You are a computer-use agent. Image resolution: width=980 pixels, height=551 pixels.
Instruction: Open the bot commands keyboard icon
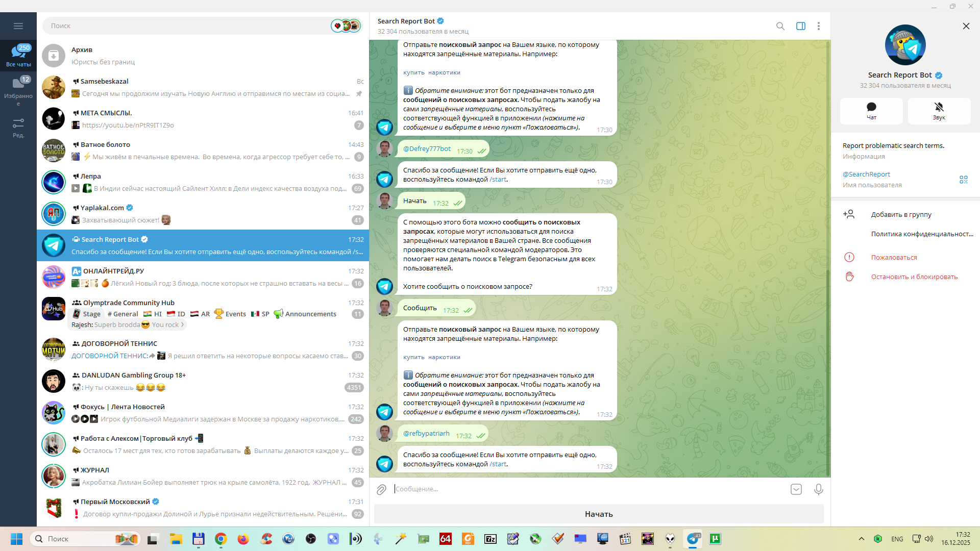pyautogui.click(x=796, y=490)
